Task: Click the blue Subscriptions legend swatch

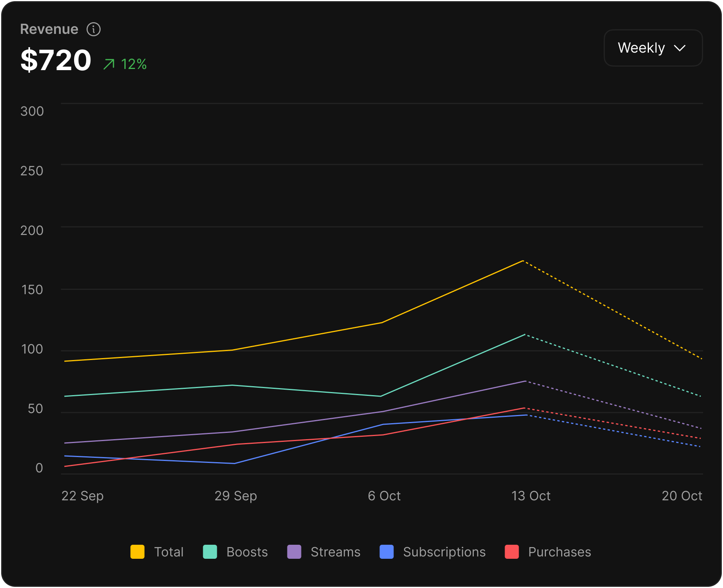Action: pos(386,552)
